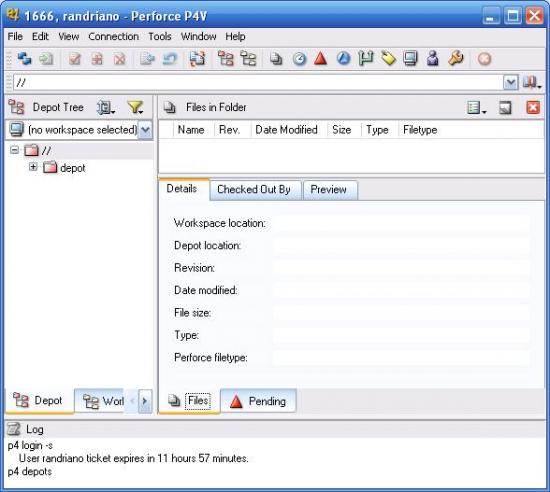
Task: Select the Depot tab at bottom left
Action: pyautogui.click(x=39, y=401)
